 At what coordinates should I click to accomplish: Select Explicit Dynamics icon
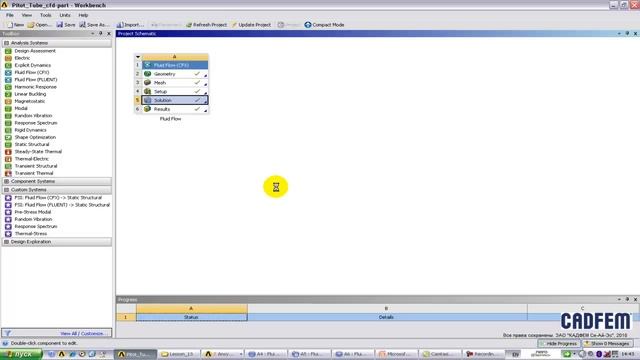8,65
